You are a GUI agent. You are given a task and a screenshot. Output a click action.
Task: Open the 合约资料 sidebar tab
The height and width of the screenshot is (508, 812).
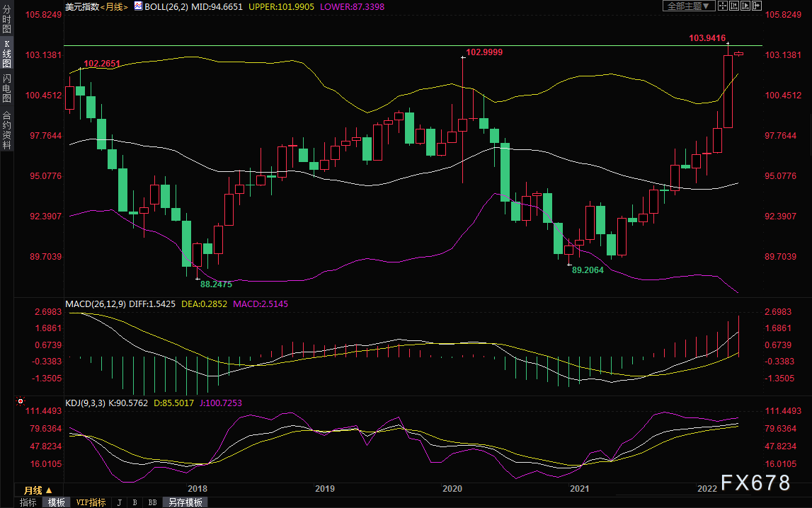coord(7,130)
